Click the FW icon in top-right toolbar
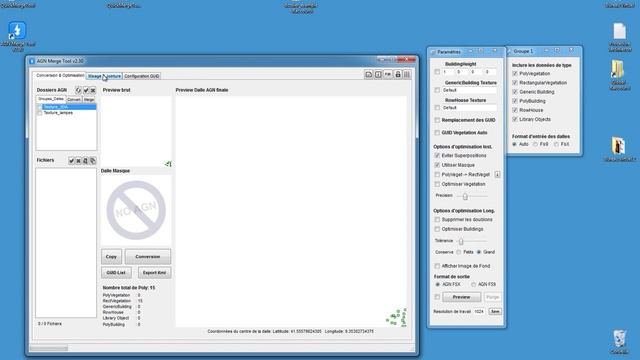Viewport: 640px width, 360px height. point(388,74)
